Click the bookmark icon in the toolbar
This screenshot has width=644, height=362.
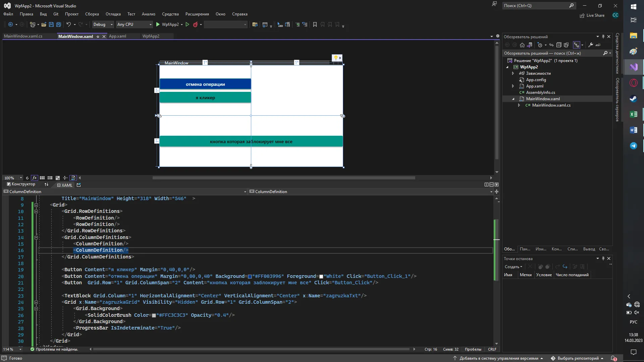[x=315, y=24]
